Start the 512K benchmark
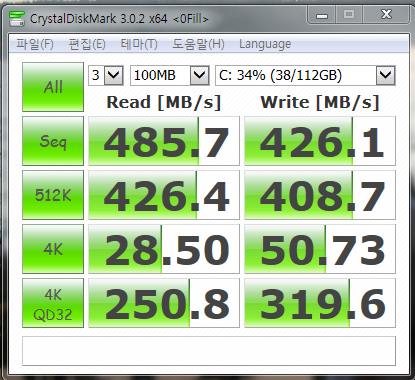The height and width of the screenshot is (380, 415). (x=53, y=195)
